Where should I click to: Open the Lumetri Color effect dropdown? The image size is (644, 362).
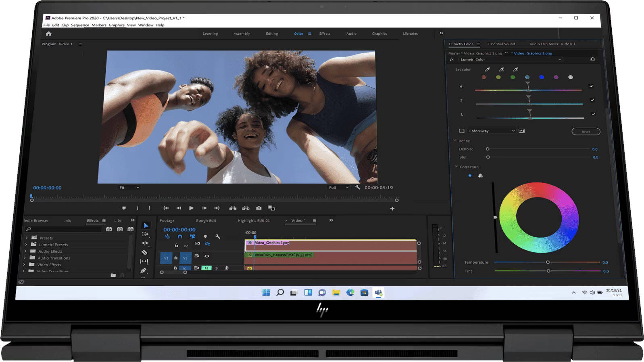click(511, 59)
